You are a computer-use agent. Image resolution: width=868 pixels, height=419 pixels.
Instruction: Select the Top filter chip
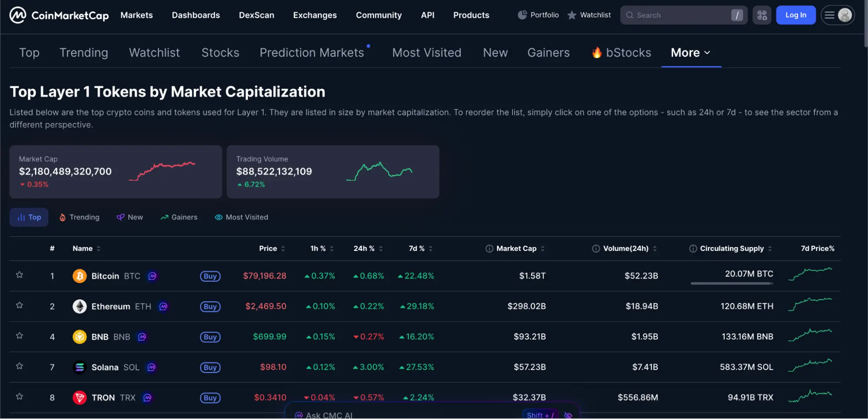coord(29,217)
